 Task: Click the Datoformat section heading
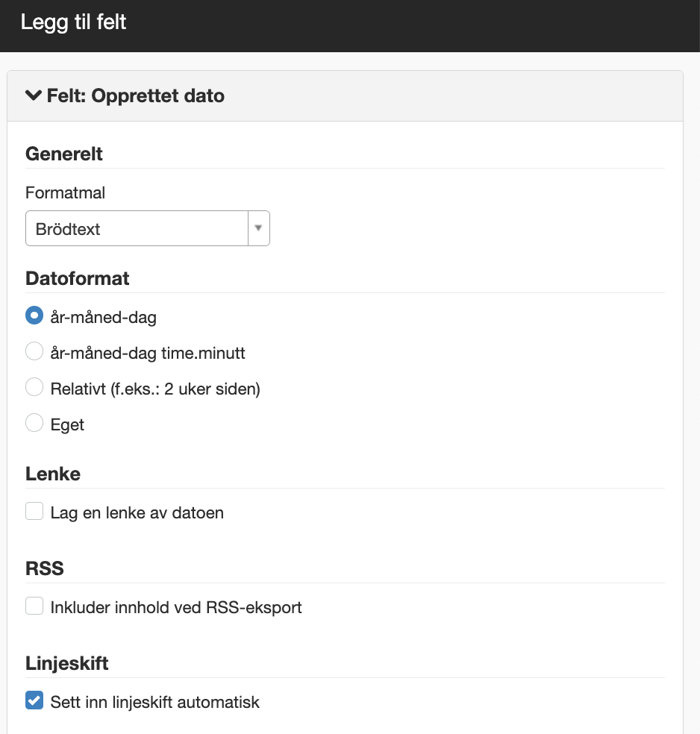coord(78,278)
